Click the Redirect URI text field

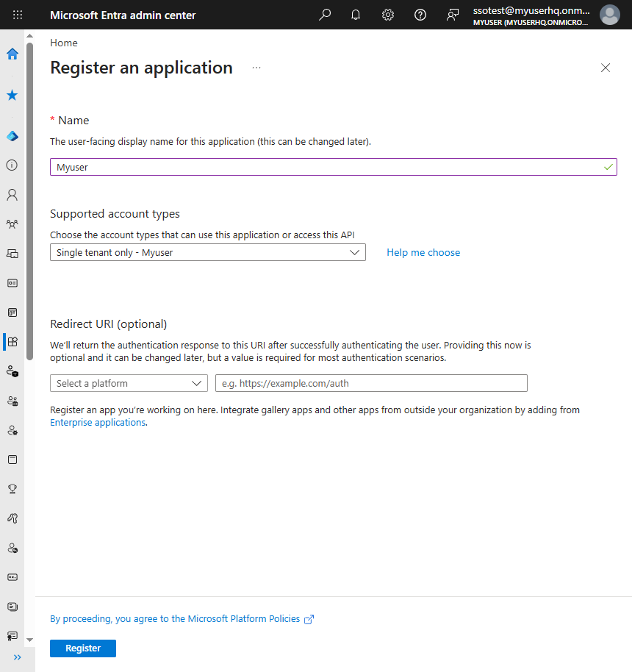coord(372,383)
